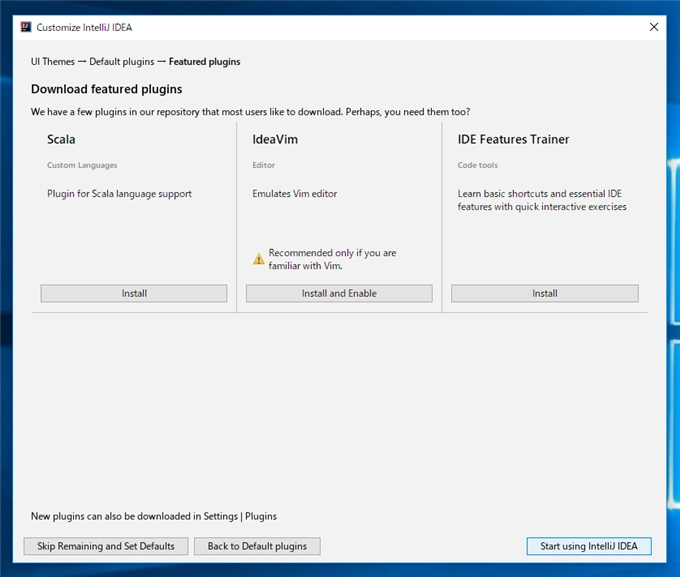Start using IntelliJ IDEA
680x577 pixels.
pyautogui.click(x=589, y=546)
